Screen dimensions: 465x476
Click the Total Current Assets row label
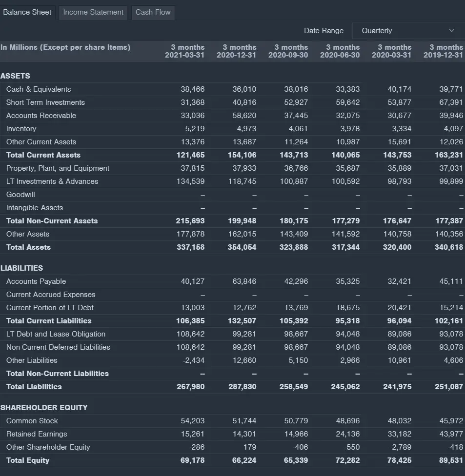tap(43, 155)
